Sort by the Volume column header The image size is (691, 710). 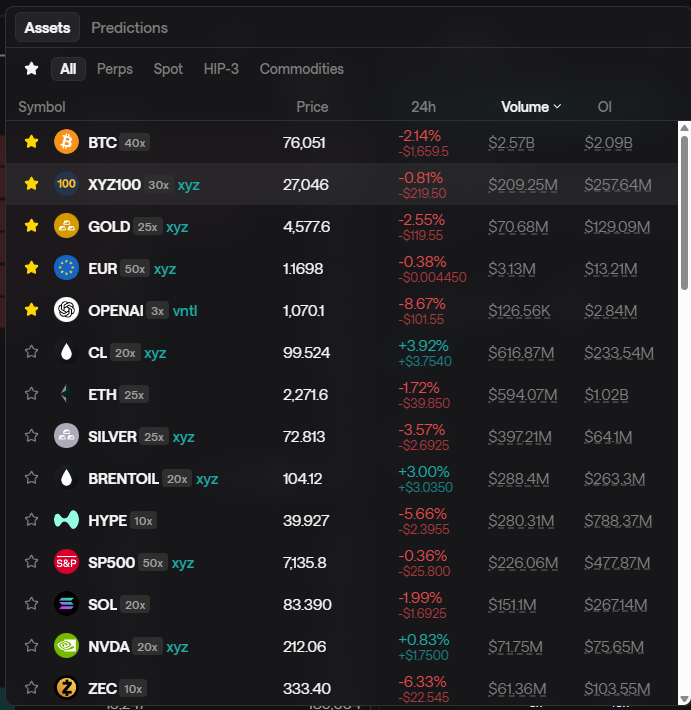point(531,107)
